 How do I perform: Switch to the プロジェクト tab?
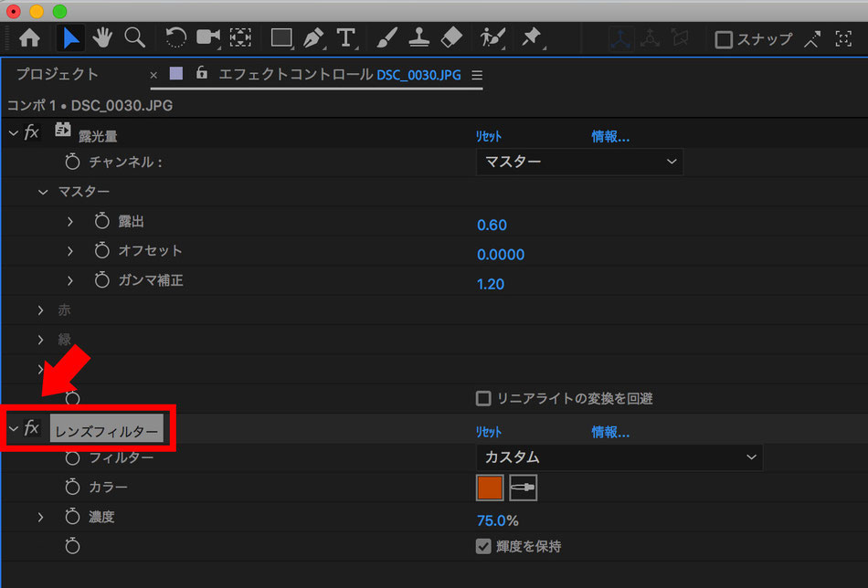click(x=57, y=74)
